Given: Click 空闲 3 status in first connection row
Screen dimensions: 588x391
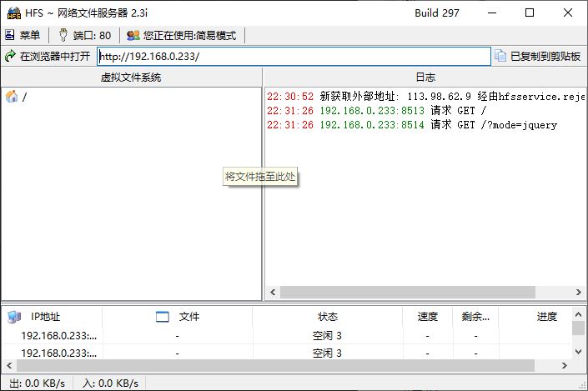Looking at the screenshot, I should (327, 335).
